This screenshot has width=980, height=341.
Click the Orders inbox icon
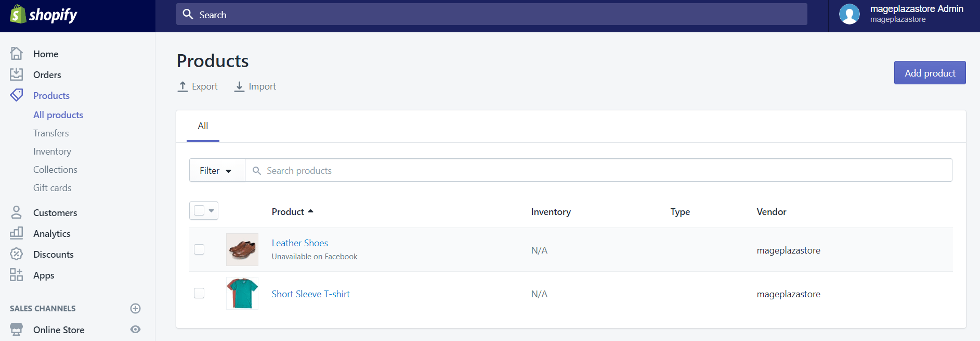pyautogui.click(x=17, y=74)
